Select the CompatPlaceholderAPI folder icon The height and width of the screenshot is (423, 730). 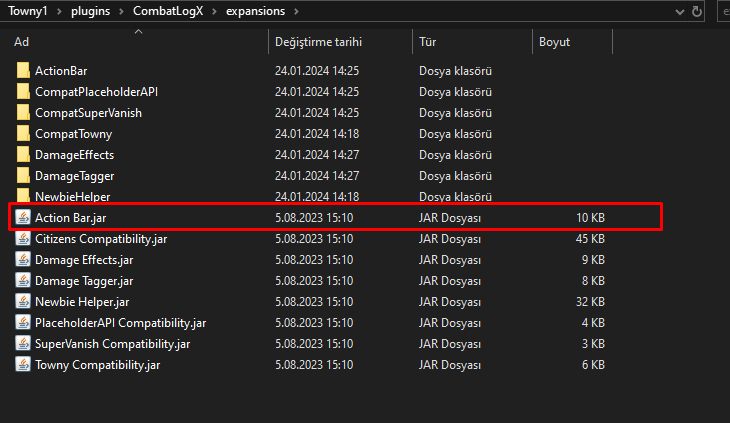(x=23, y=92)
